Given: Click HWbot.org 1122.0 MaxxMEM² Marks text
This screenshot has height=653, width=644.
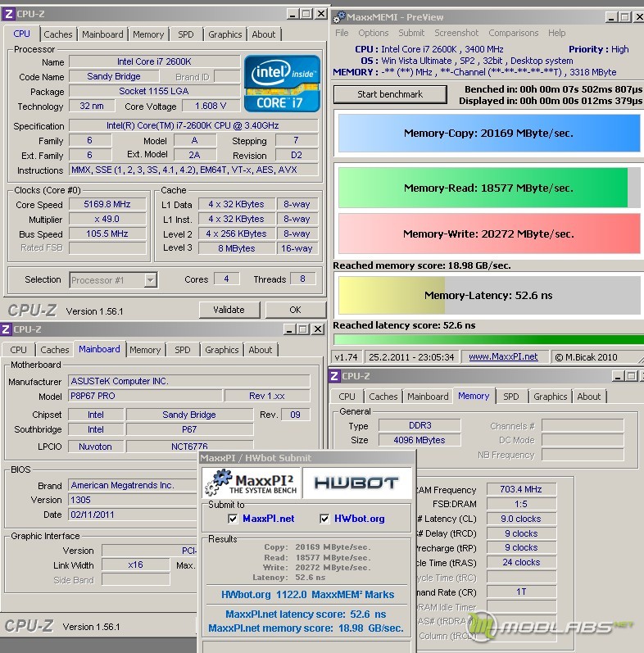Looking at the screenshot, I should click(307, 595).
